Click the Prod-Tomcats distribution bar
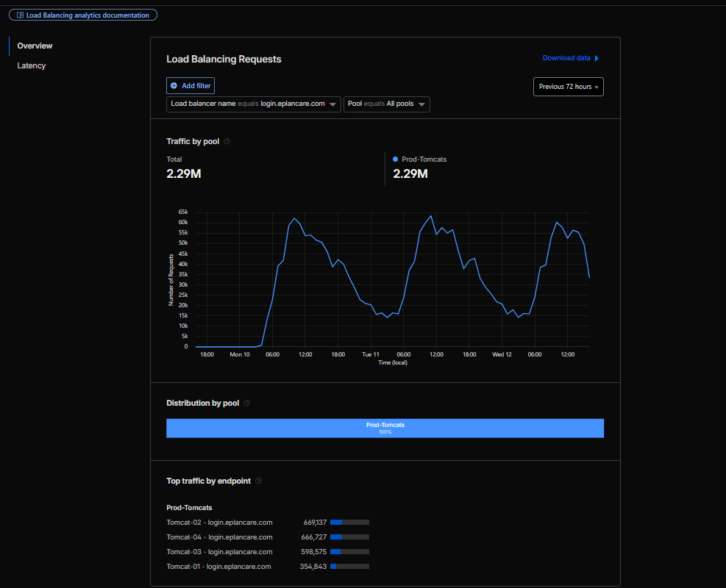This screenshot has height=588, width=726. [x=385, y=428]
